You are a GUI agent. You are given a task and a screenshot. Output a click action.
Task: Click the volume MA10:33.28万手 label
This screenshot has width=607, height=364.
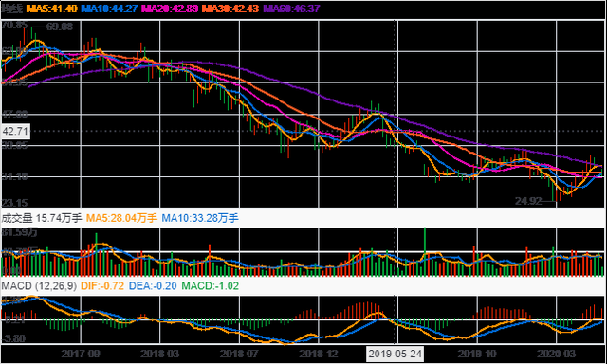[x=200, y=218]
